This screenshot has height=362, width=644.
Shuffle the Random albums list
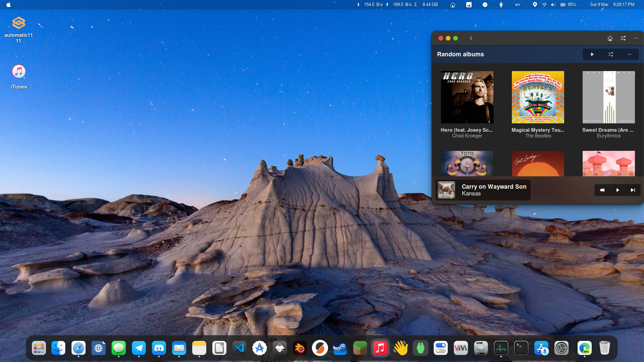click(610, 54)
